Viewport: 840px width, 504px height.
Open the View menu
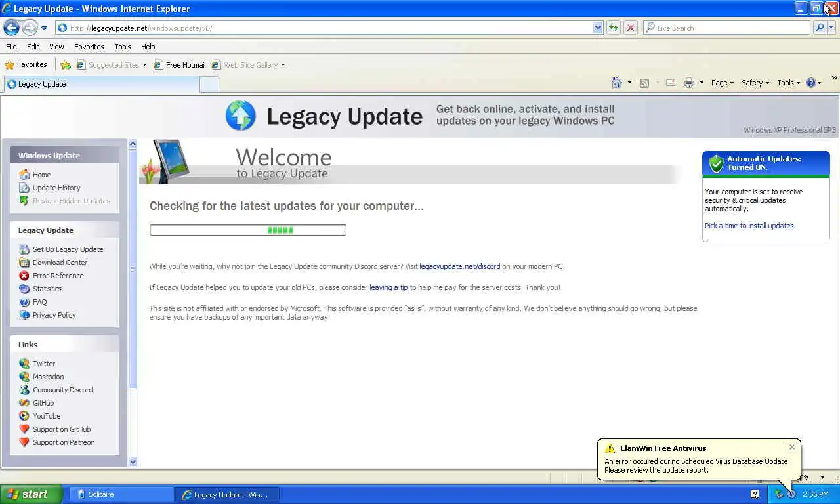[x=56, y=47]
